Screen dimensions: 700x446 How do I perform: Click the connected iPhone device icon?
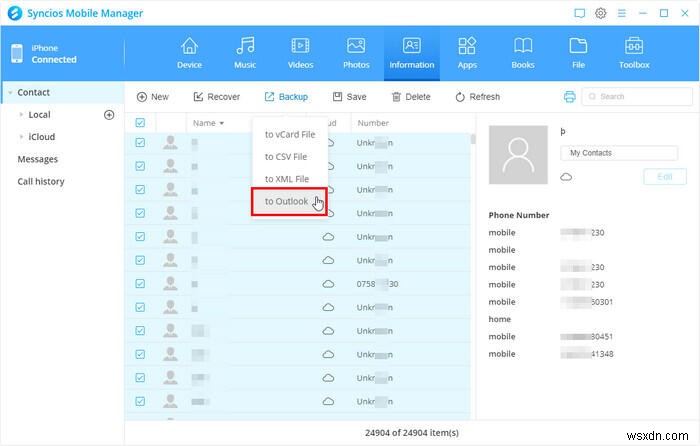point(17,54)
